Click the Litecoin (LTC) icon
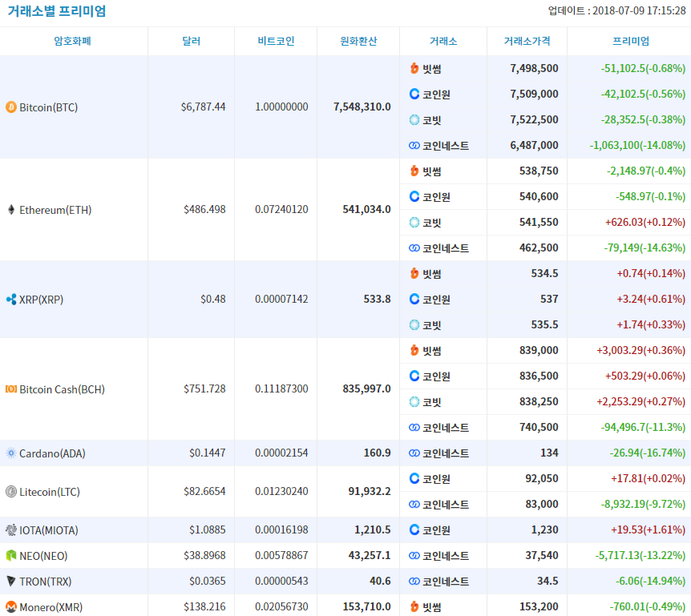691x616 pixels. (x=11, y=491)
